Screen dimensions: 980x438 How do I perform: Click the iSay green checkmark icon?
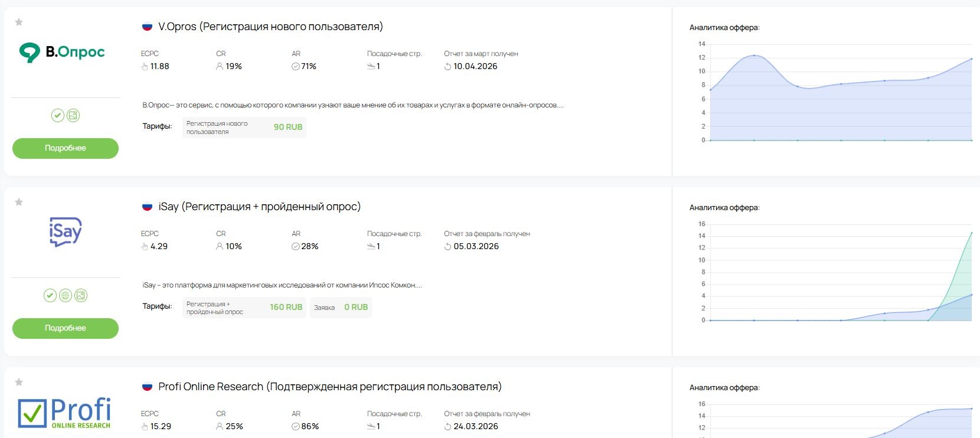(50, 295)
